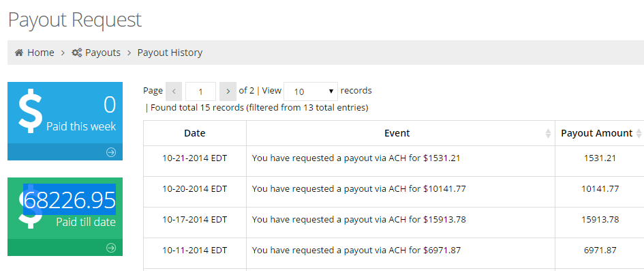
Task: Go to the previous page of records
Action: 174,91
